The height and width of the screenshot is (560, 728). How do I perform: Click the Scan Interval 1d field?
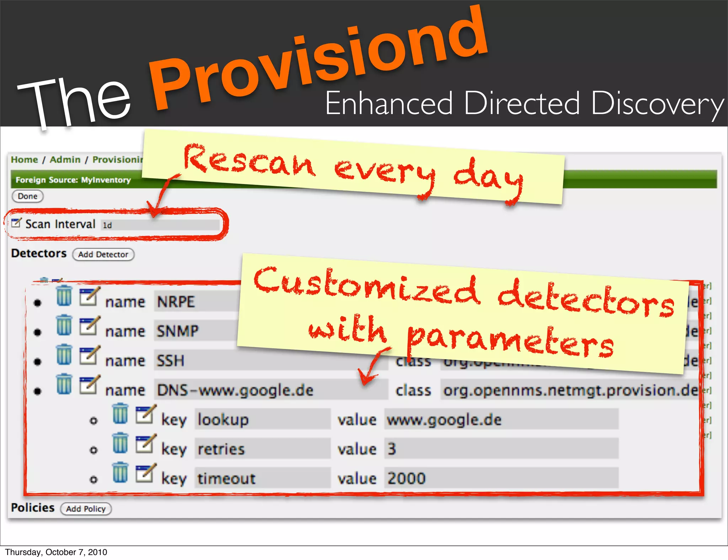(160, 225)
